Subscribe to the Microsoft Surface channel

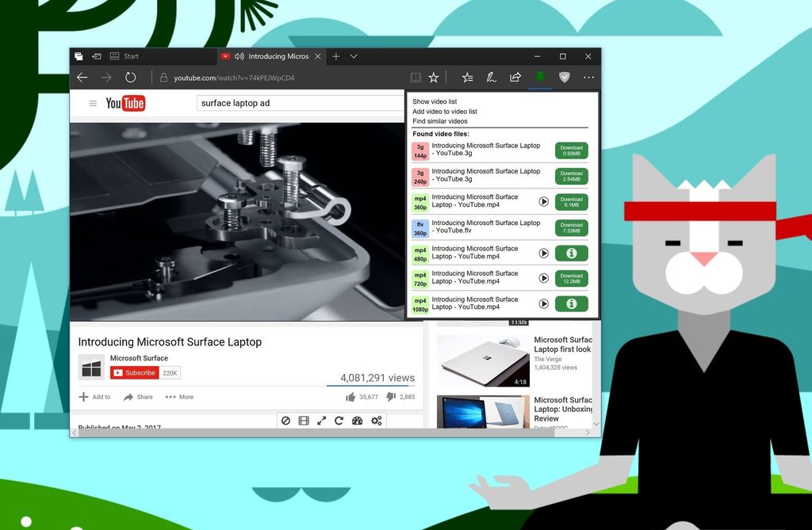135,372
